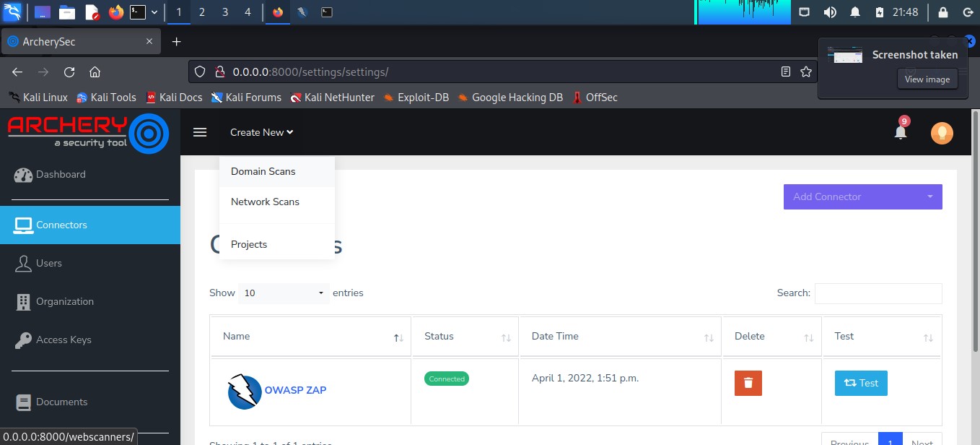Select the Access Keys key icon

[24, 340]
